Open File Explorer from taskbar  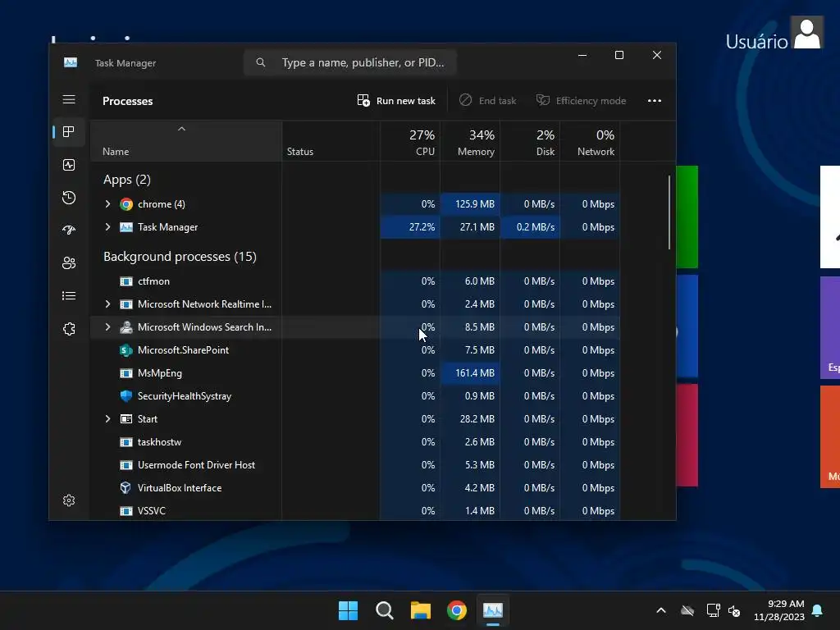pos(421,610)
